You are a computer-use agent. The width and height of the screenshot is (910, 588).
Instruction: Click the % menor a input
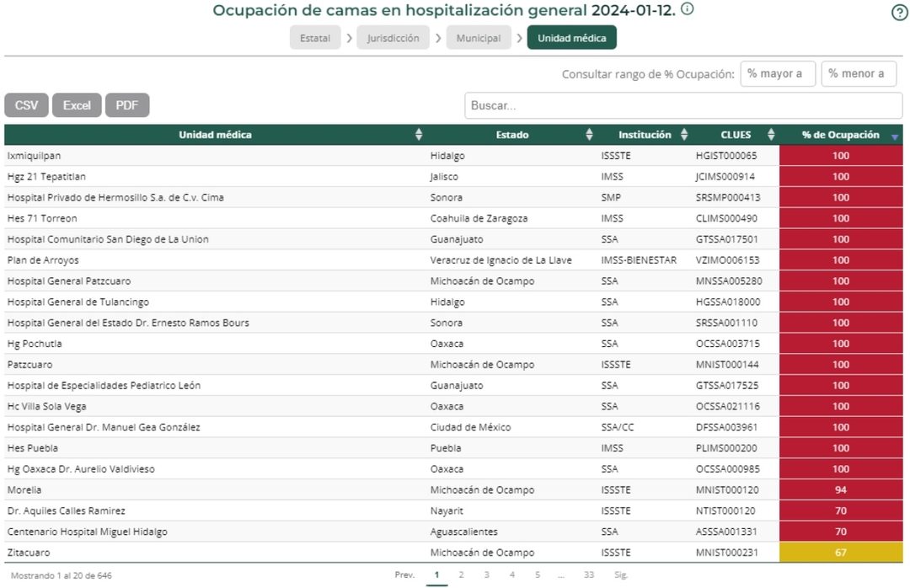point(859,74)
